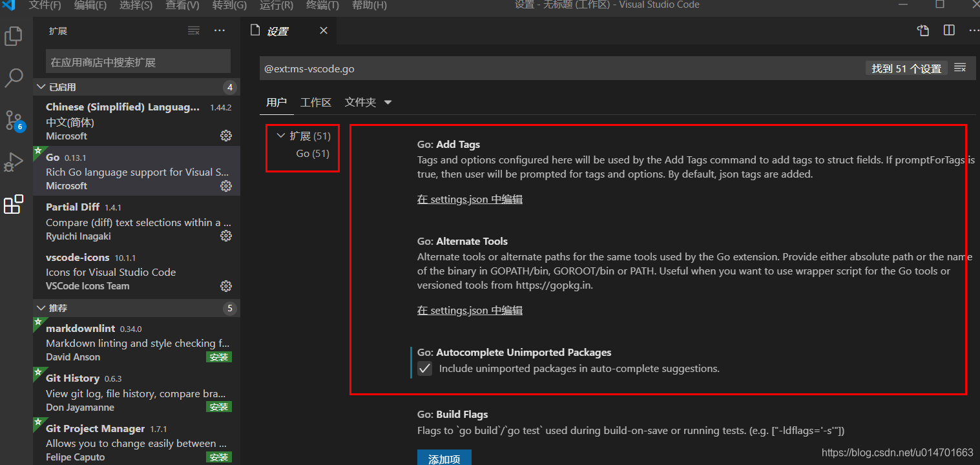
Task: Select the Go 0.13.1 extension entry
Action: [x=137, y=170]
